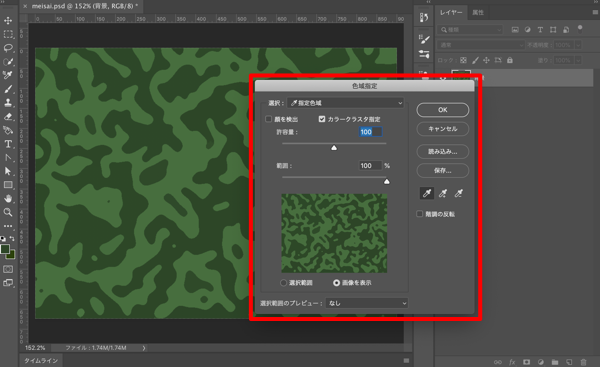
Task: Select the 選択範囲 radio button
Action: click(284, 283)
